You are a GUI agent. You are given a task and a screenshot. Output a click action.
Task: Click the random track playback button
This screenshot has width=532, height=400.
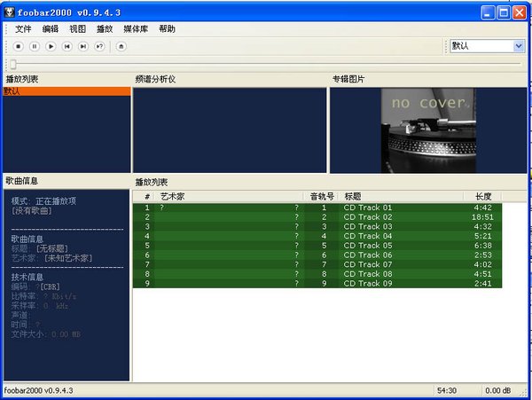pos(99,46)
